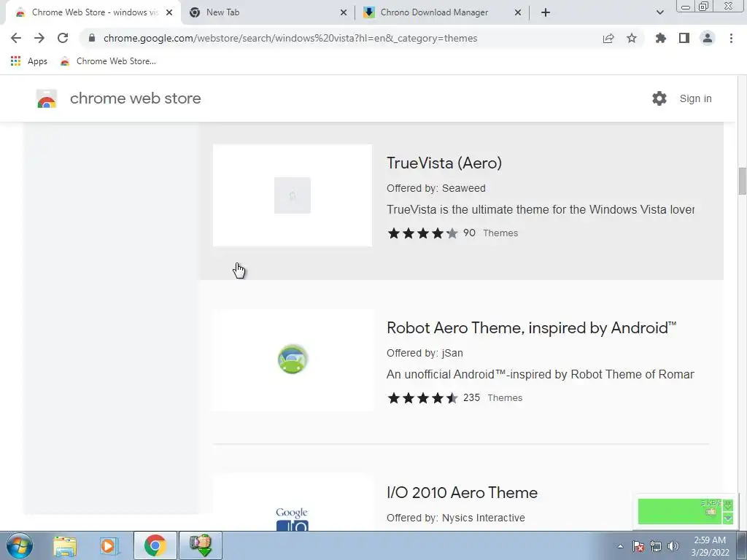Click the Chrome taskbar icon

155,545
